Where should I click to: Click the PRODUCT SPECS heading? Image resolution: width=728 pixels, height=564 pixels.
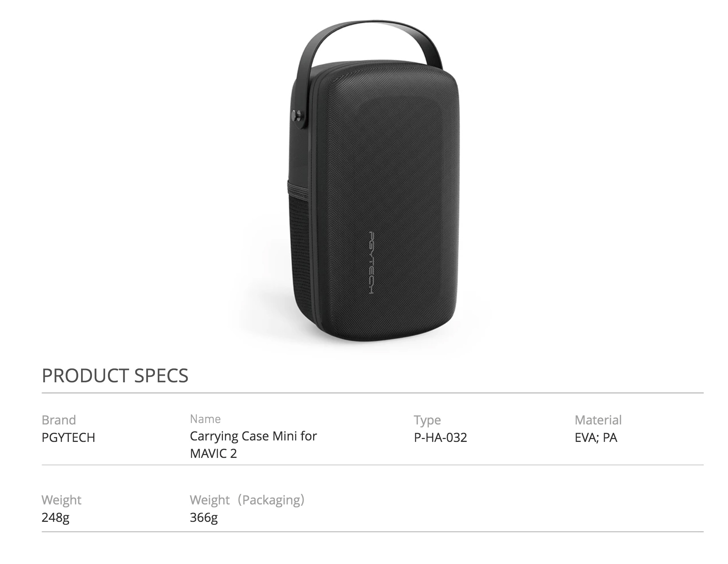click(x=115, y=375)
